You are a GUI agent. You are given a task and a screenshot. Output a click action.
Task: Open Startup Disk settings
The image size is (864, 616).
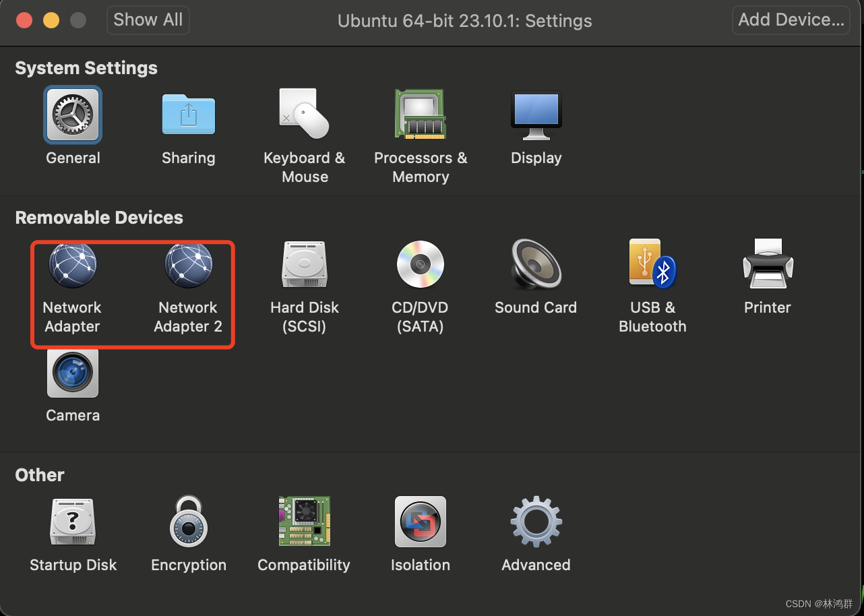[73, 522]
